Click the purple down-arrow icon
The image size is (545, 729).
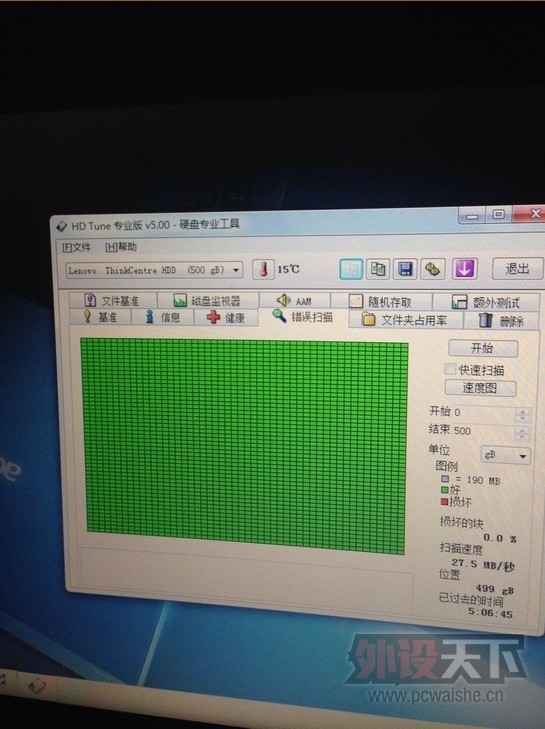coord(465,269)
